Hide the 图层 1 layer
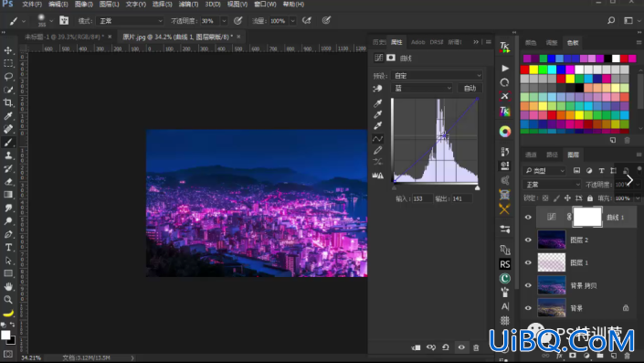Image resolution: width=644 pixels, height=363 pixels. click(x=528, y=262)
